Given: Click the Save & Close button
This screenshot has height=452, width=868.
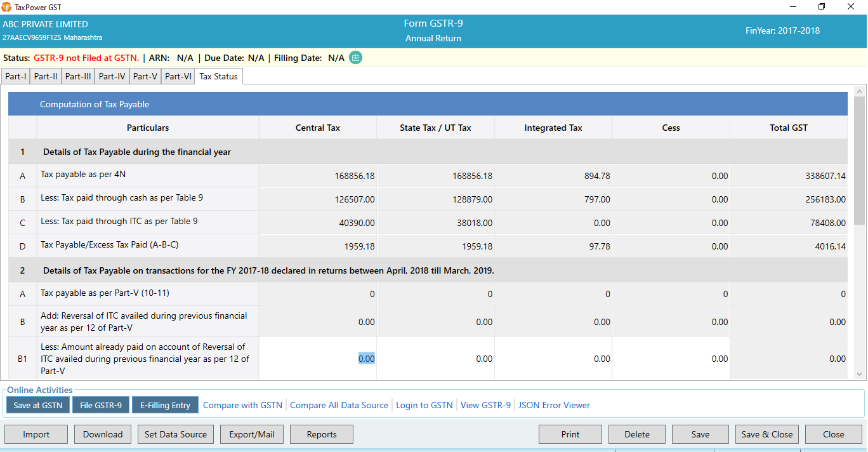Looking at the screenshot, I should (767, 434).
